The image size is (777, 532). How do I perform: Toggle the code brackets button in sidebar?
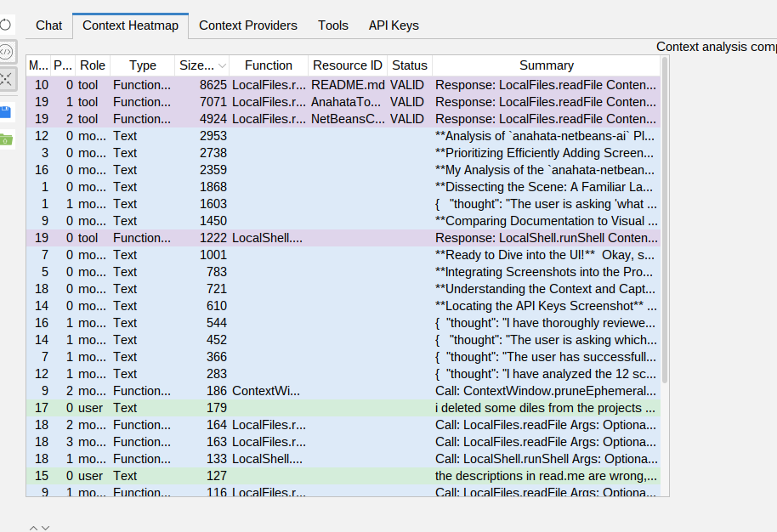coord(6,52)
